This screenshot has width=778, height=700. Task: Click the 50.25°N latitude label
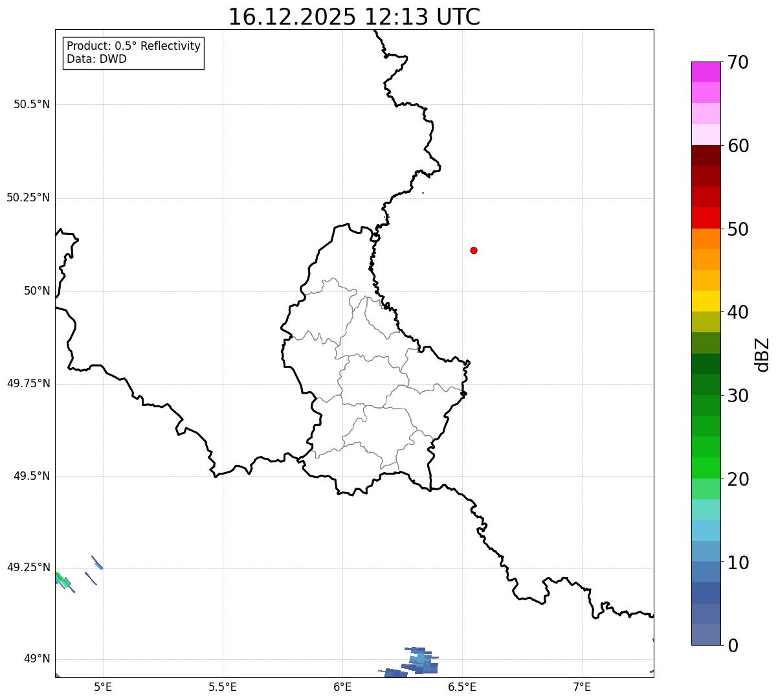point(28,198)
